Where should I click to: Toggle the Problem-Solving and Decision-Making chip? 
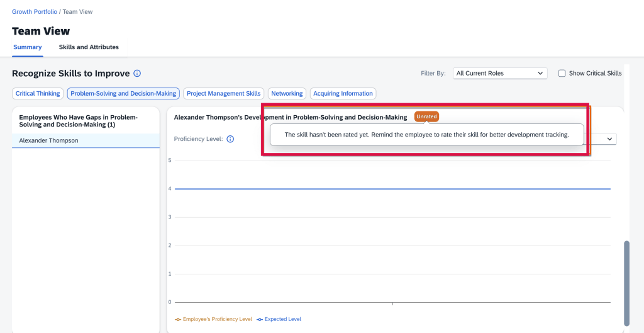pyautogui.click(x=123, y=94)
